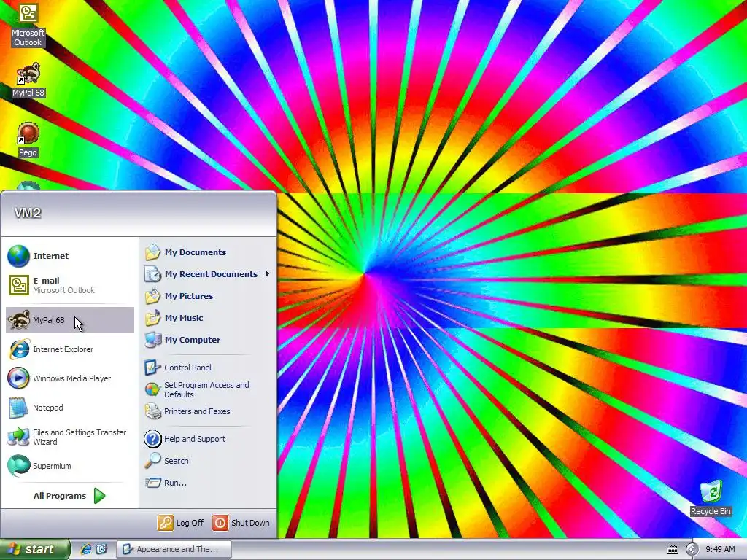This screenshot has width=747, height=560.
Task: Launch MyPal 68 from Start menu
Action: [70, 320]
